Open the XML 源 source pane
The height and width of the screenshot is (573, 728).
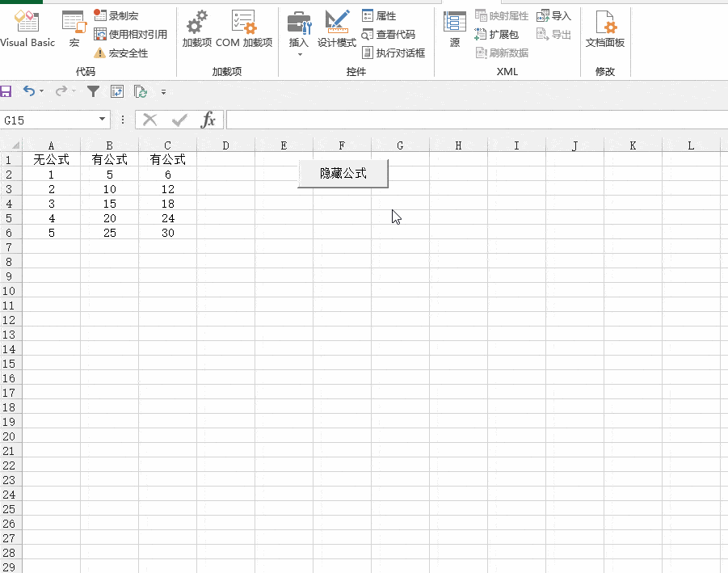point(455,29)
